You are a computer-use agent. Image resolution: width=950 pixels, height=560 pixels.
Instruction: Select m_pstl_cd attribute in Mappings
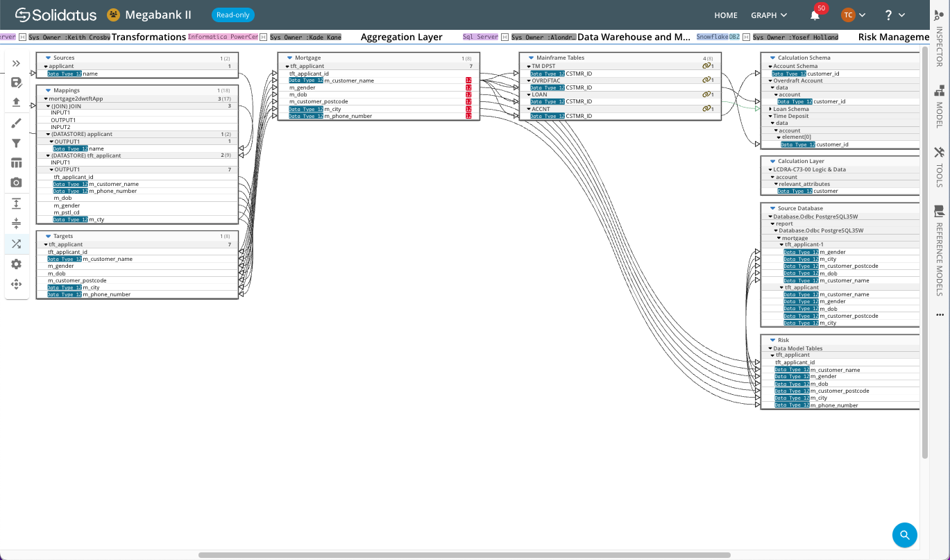(x=67, y=212)
